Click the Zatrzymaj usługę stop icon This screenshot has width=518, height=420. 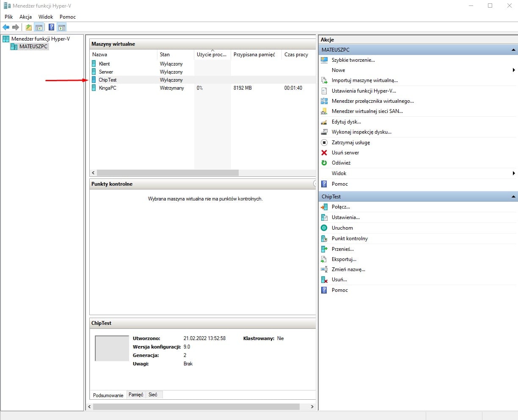[324, 143]
